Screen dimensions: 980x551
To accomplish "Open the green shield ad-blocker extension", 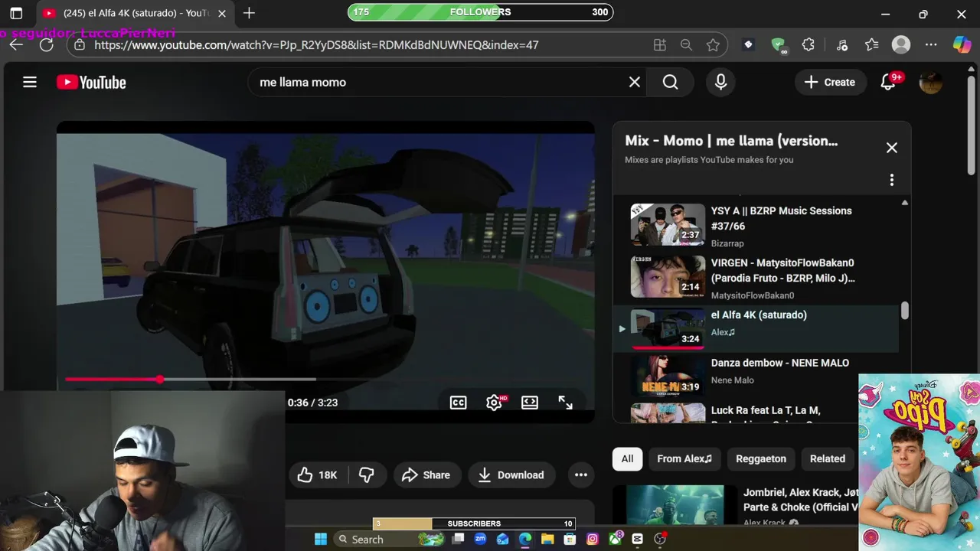I will pyautogui.click(x=778, y=45).
